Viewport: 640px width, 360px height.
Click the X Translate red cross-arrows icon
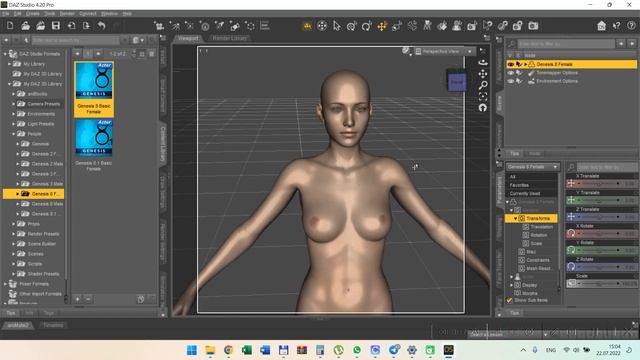(x=571, y=184)
